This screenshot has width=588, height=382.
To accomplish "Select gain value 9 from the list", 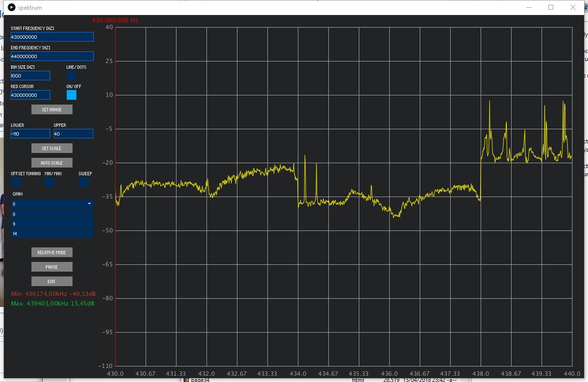I will tap(52, 224).
